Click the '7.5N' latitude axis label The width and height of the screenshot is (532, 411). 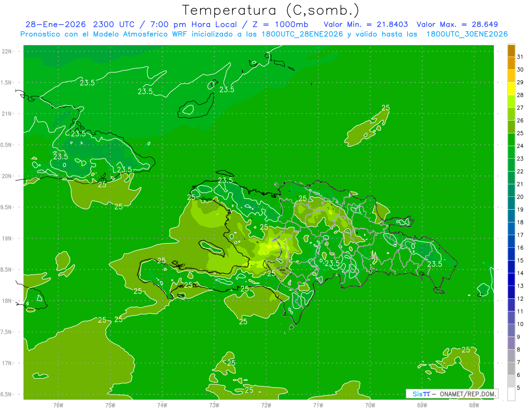pyautogui.click(x=6, y=332)
